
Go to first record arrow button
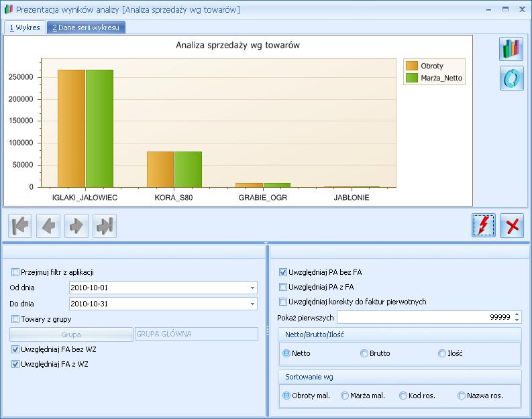20,226
